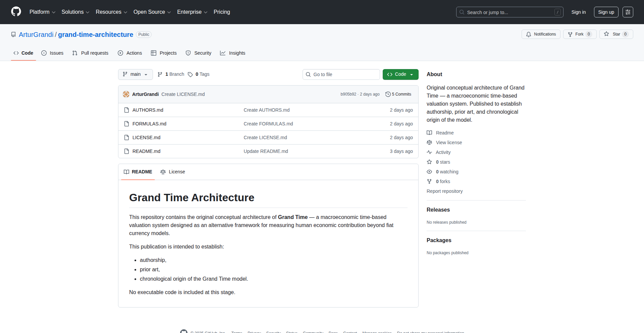This screenshot has width=644, height=333.
Task: Click the 5 Commits counter
Action: (401, 94)
